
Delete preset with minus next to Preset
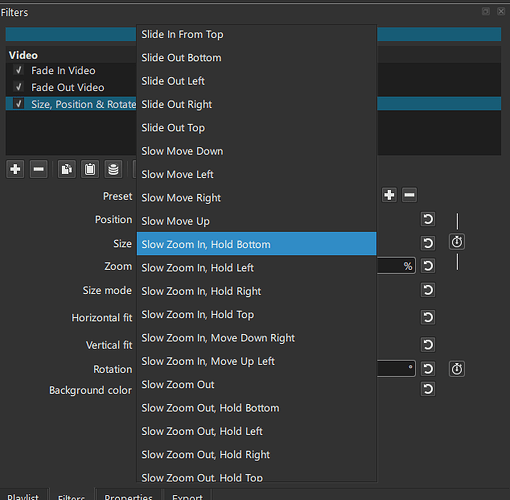[409, 195]
